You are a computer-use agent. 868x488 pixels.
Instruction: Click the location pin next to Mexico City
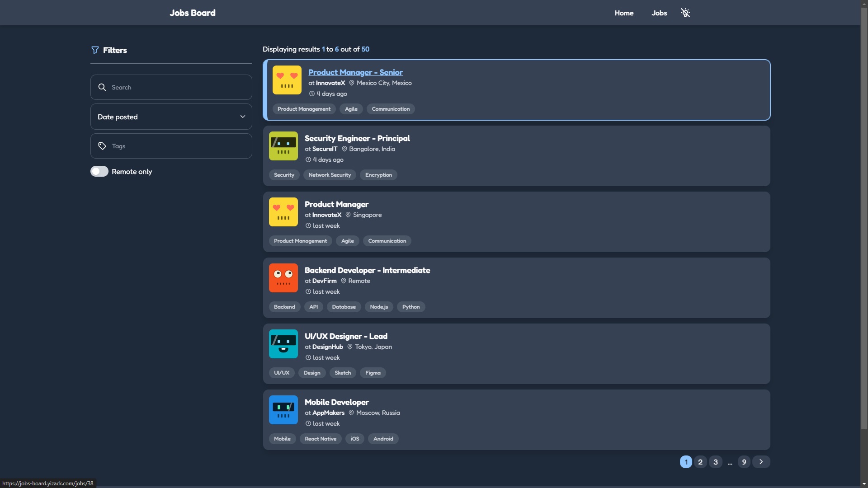(352, 83)
